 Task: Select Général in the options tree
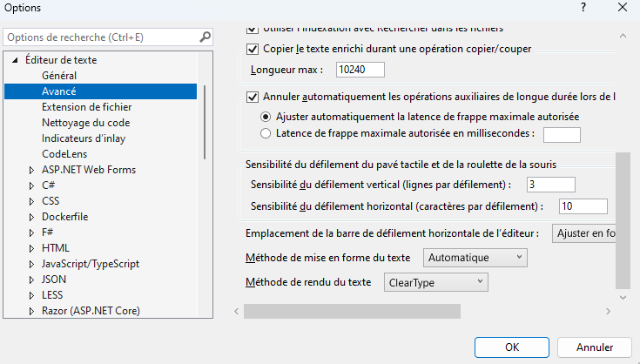[x=59, y=76]
